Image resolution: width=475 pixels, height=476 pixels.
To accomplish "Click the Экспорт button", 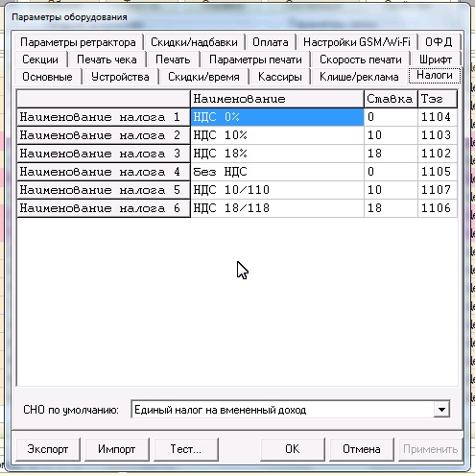I will (x=48, y=449).
